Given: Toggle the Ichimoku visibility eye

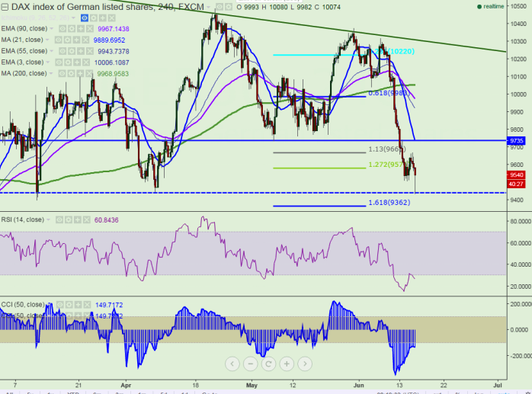Looking at the screenshot, I should (84, 18).
